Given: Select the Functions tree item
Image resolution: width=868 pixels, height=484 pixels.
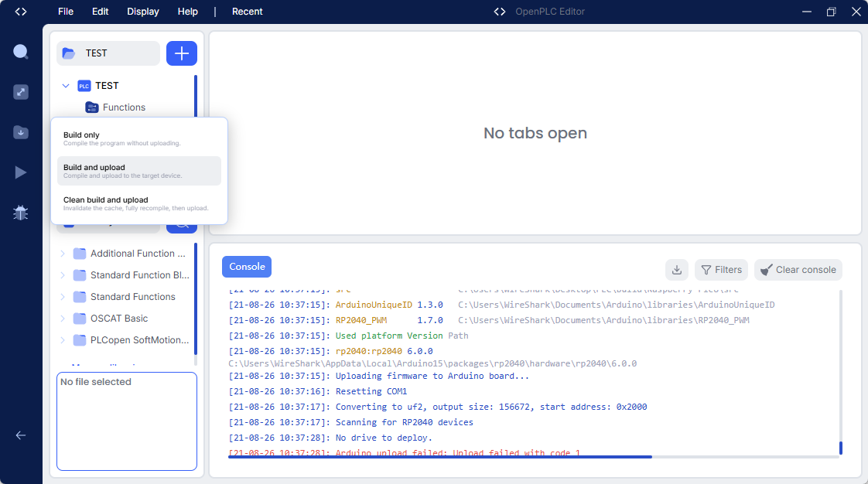Looking at the screenshot, I should [x=124, y=107].
